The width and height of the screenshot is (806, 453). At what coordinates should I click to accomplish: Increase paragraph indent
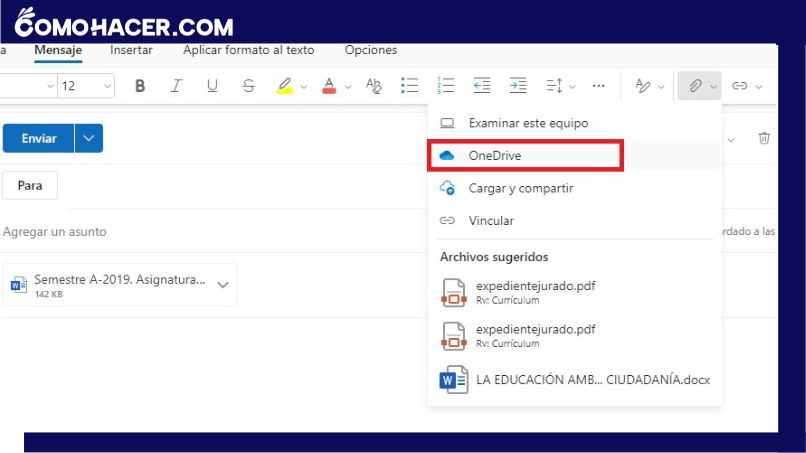coord(518,85)
